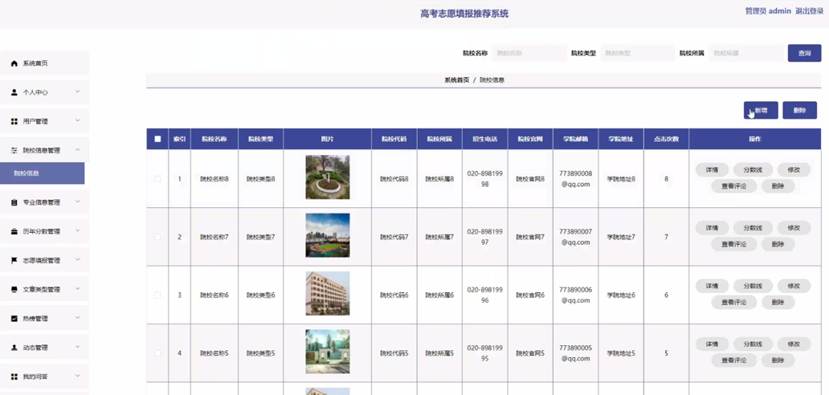Click the email cell 773890008@qq.com
829x395 pixels.
click(x=576, y=179)
